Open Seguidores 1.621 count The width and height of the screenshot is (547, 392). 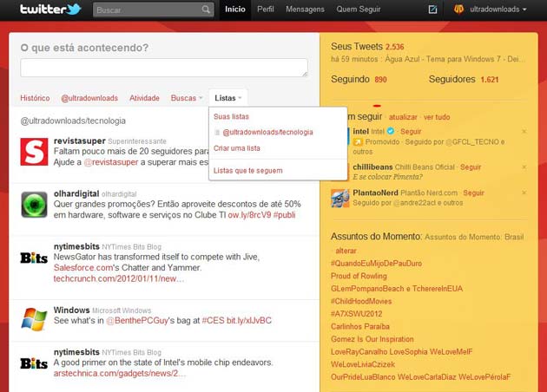pos(464,80)
